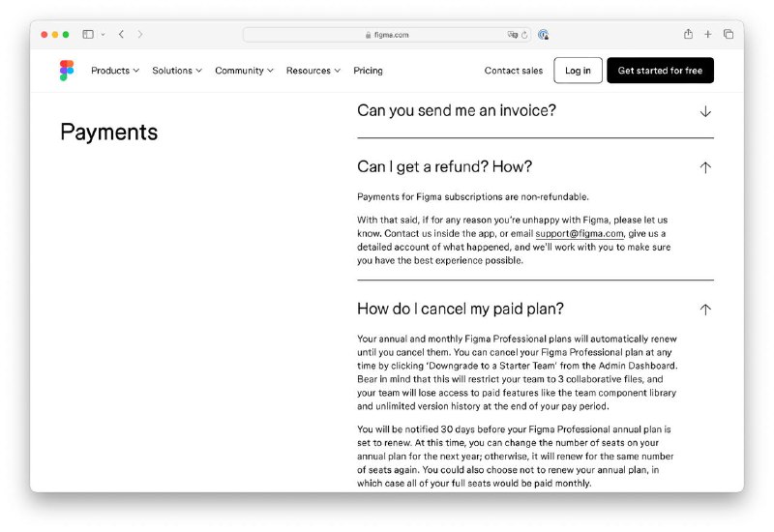
Task: Click the Contact sales link
Action: (x=514, y=71)
